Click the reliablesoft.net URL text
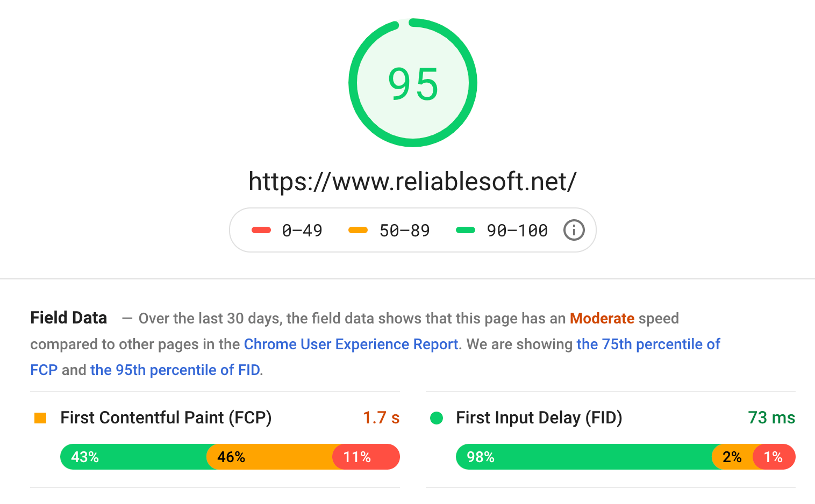This screenshot has height=504, width=815. tap(412, 182)
